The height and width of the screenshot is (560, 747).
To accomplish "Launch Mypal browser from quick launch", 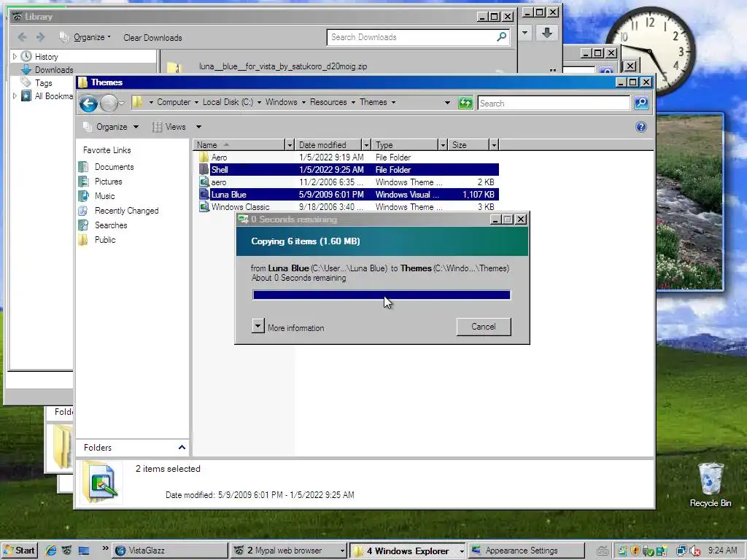I will [66, 551].
